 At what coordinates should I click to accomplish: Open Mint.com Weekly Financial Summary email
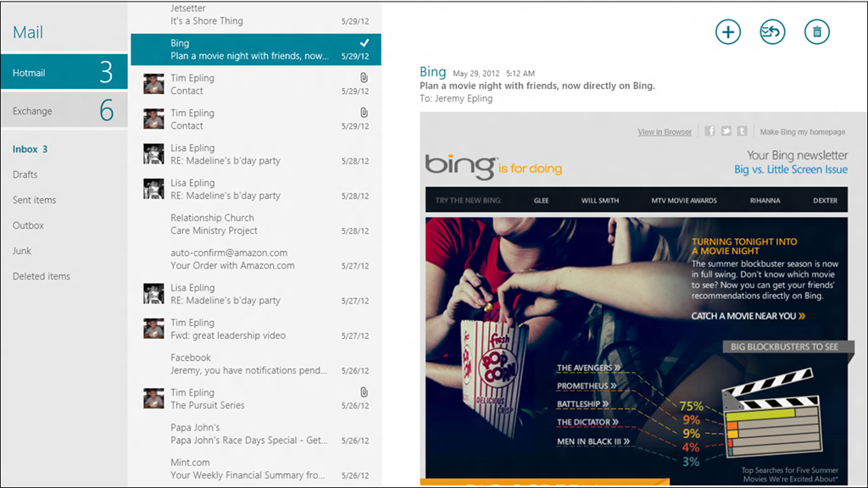256,469
